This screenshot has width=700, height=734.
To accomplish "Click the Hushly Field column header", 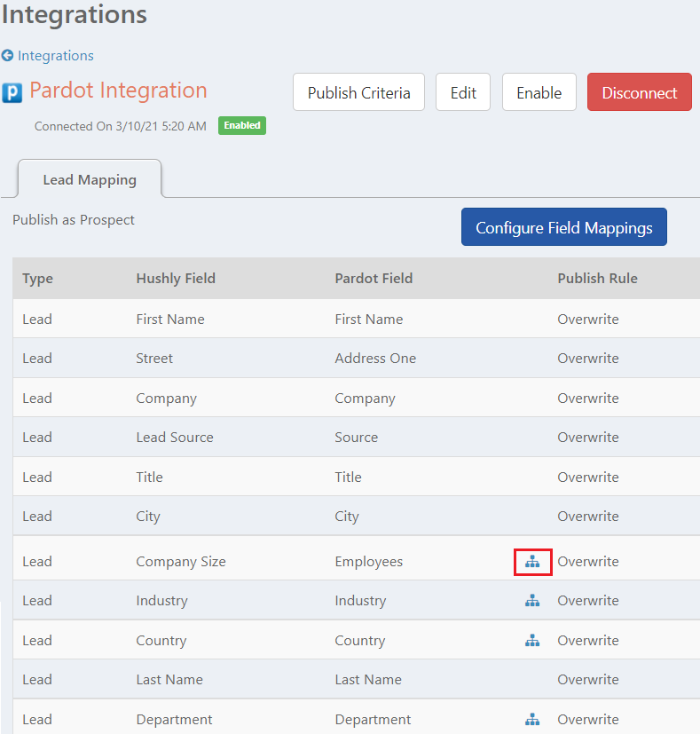I will (176, 279).
